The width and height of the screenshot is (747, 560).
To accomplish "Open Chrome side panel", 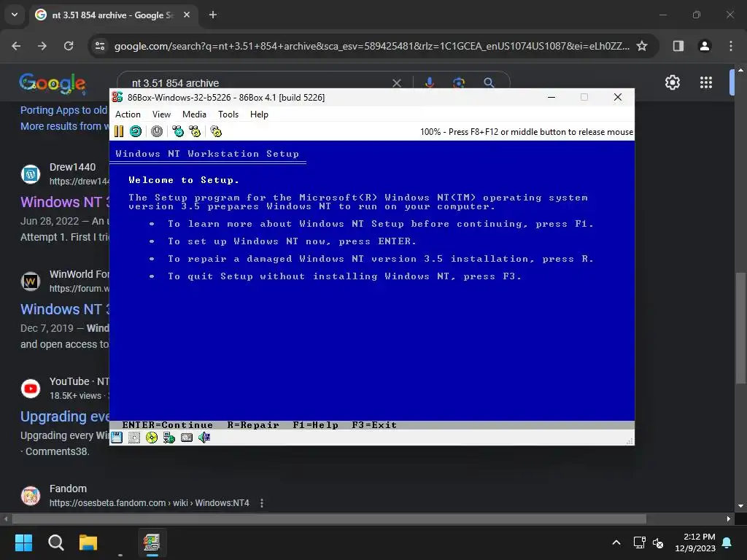I will coord(678,46).
